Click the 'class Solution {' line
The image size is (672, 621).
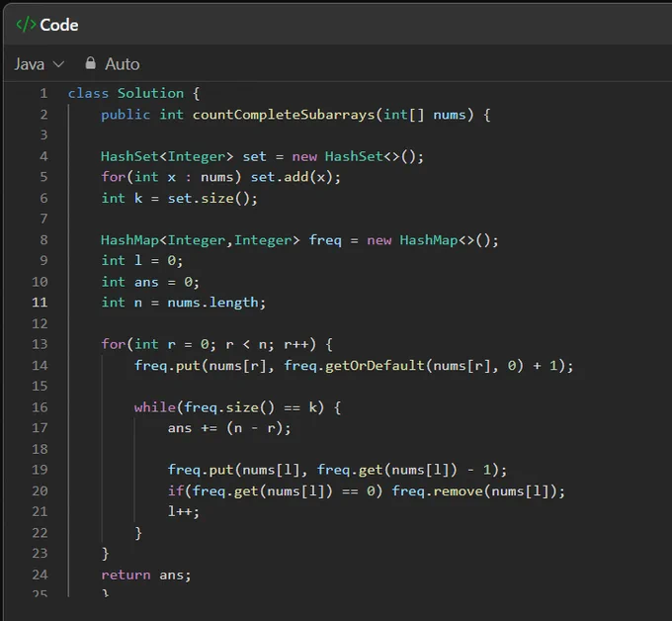point(133,93)
